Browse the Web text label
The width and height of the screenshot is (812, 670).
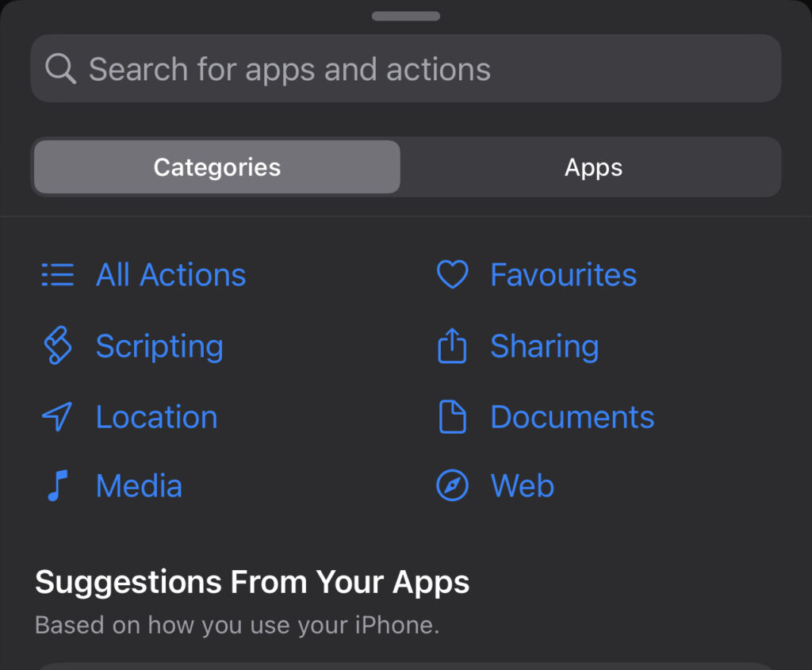click(x=522, y=486)
